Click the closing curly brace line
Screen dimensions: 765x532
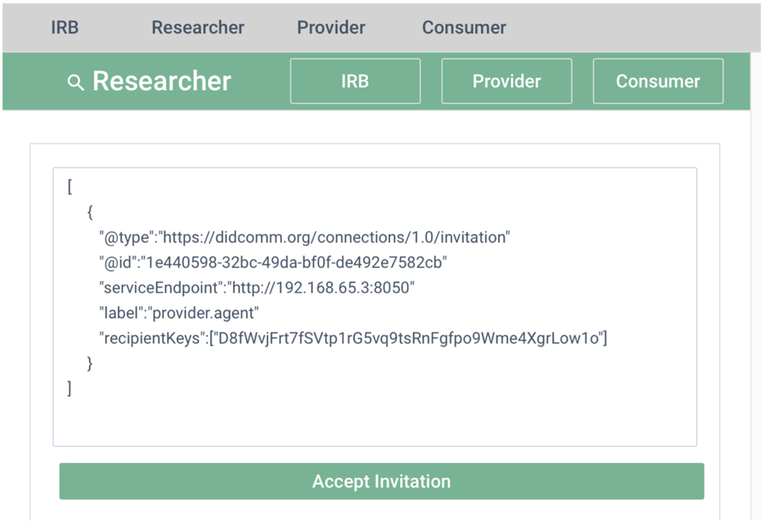pos(90,363)
